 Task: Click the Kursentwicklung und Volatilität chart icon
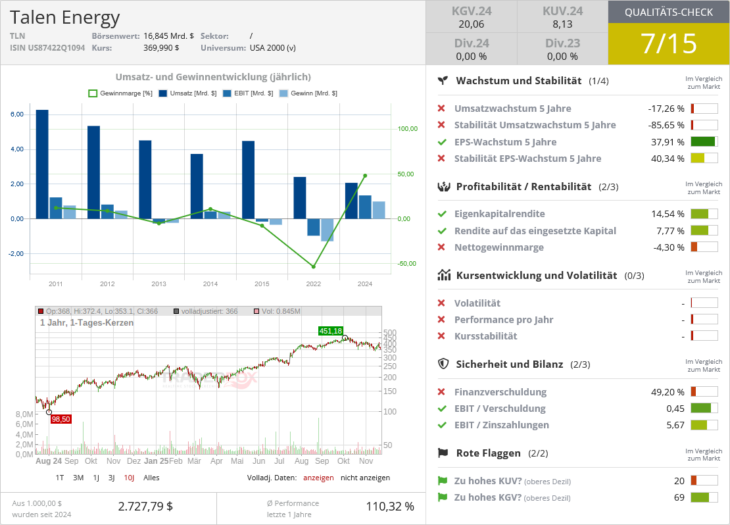point(442,275)
